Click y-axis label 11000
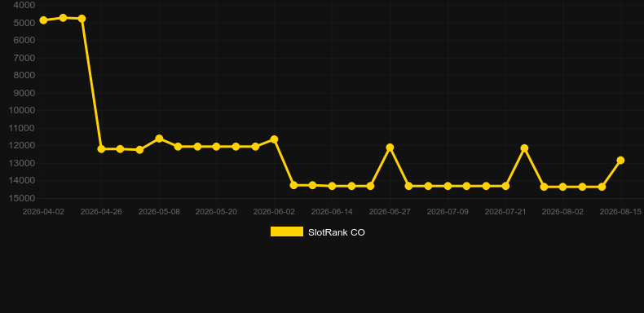The image size is (644, 313). pos(22,128)
